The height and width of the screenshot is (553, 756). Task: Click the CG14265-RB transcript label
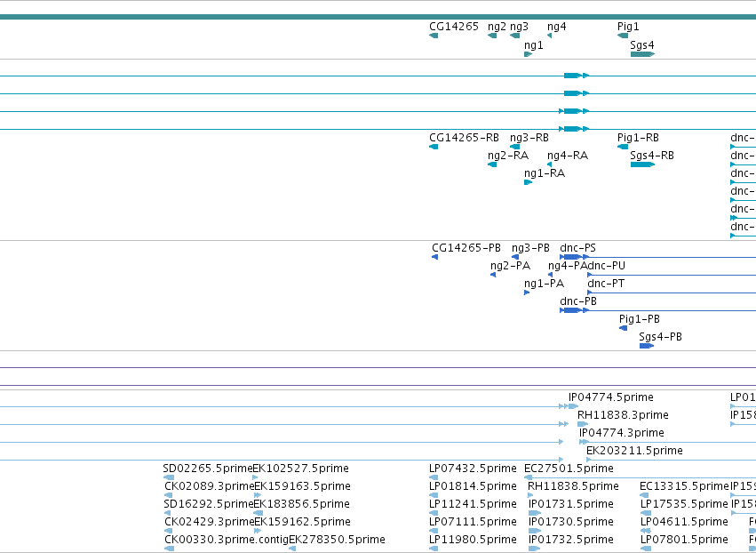(x=464, y=138)
